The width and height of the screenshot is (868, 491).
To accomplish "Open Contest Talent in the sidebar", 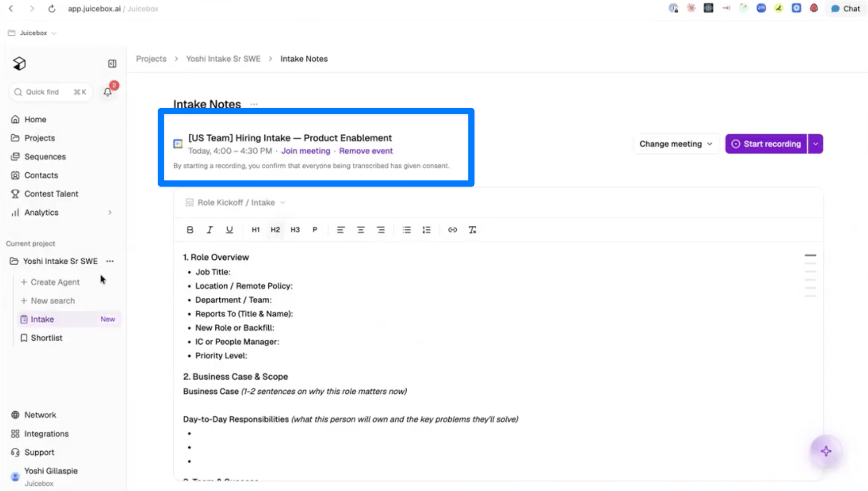I will pyautogui.click(x=51, y=194).
